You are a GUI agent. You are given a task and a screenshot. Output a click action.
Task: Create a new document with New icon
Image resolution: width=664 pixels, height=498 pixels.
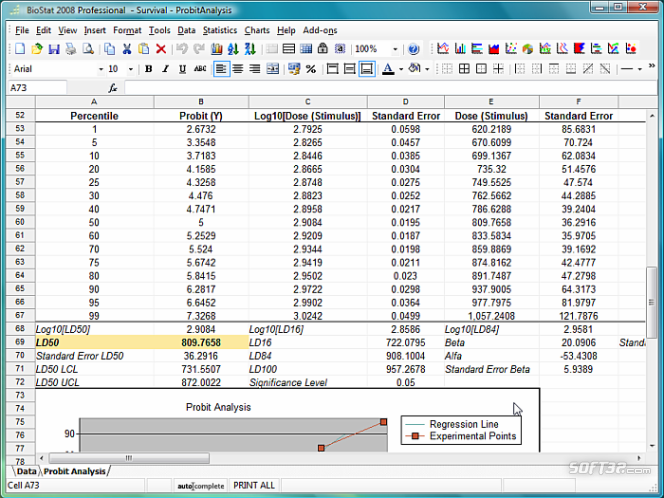[20, 49]
